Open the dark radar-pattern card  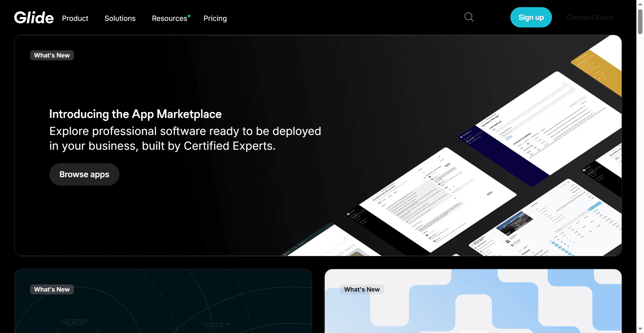tap(163, 310)
